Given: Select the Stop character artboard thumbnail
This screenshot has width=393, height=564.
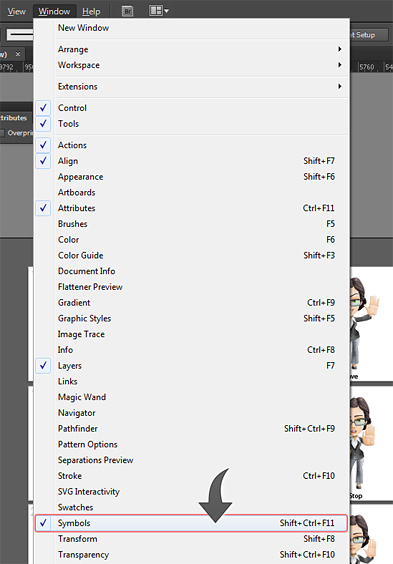Looking at the screenshot, I should pyautogui.click(x=371, y=444).
